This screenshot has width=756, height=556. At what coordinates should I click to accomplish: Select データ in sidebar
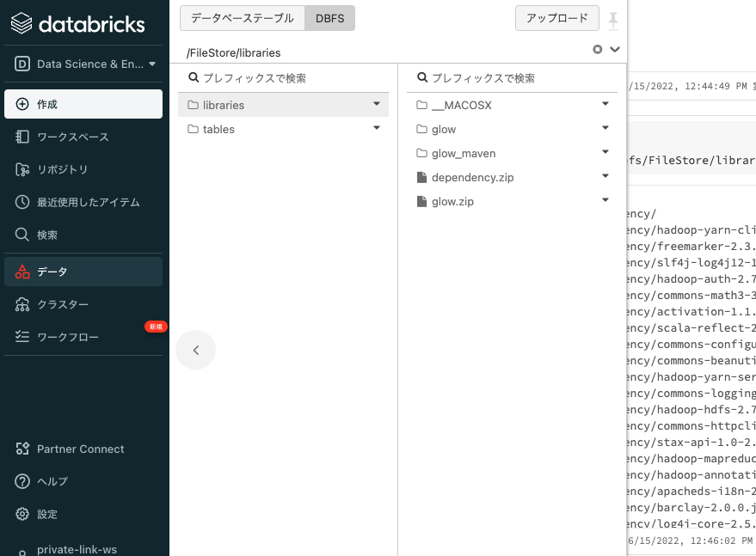83,272
